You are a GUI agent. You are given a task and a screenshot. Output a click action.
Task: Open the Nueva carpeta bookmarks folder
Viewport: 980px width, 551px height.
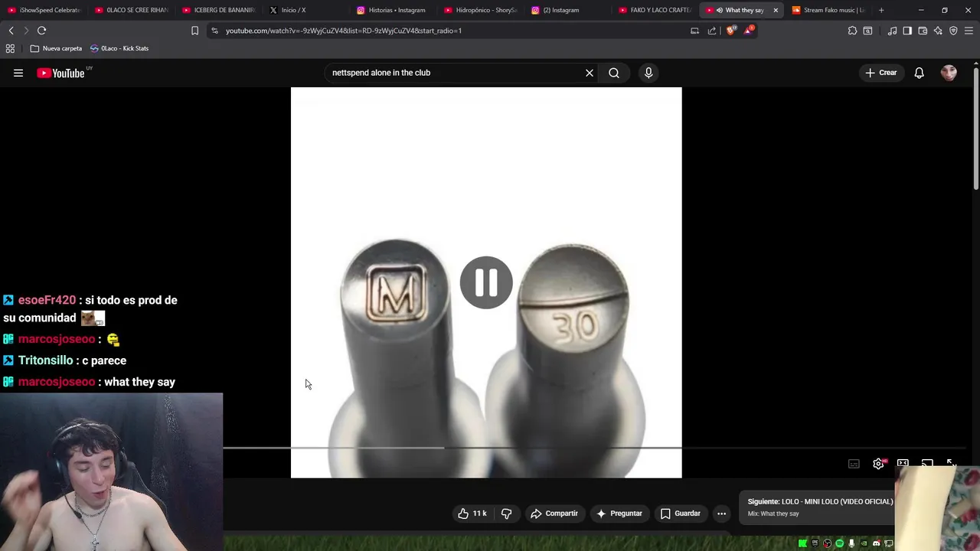click(56, 48)
